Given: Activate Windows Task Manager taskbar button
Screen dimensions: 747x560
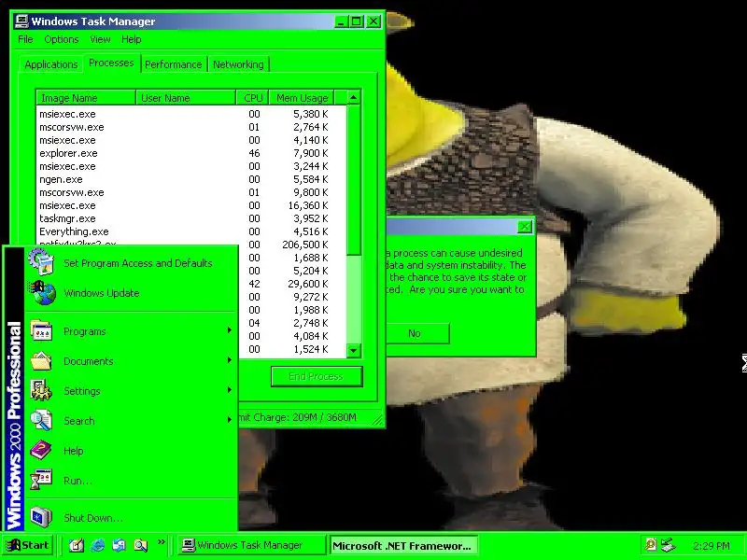Looking at the screenshot, I should point(250,545).
